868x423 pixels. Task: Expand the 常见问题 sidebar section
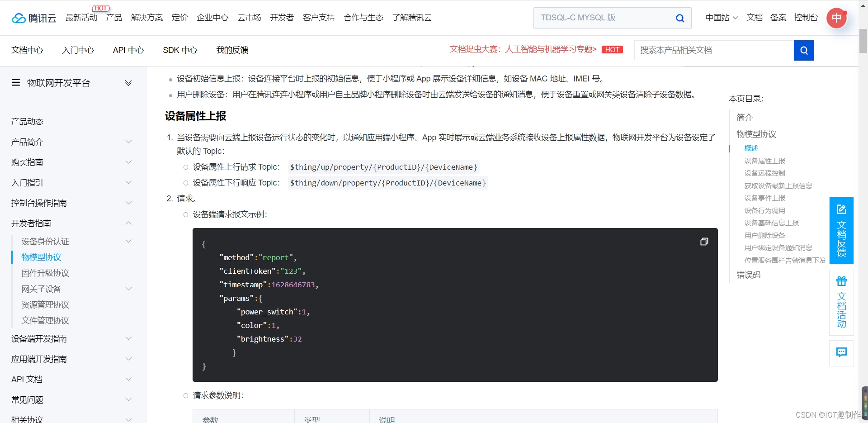coord(128,399)
